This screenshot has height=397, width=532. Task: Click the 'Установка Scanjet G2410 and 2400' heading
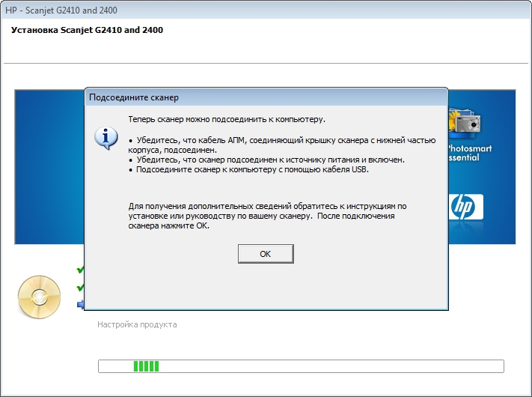click(88, 30)
